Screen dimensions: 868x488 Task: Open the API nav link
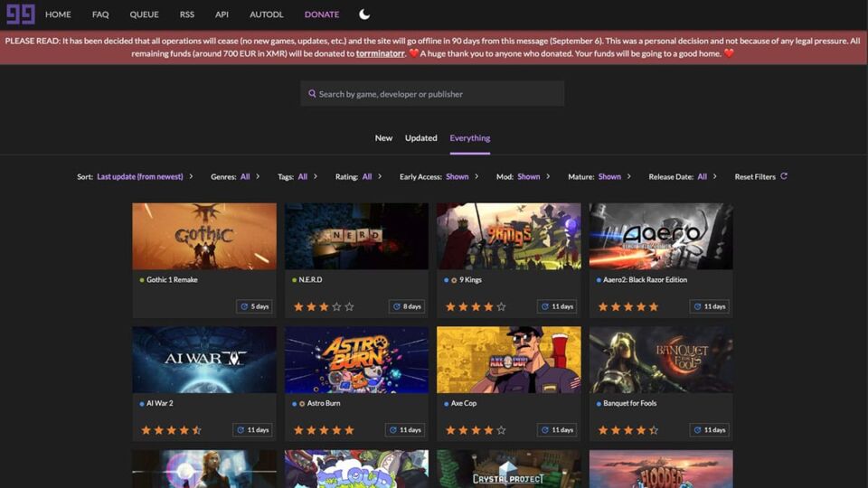point(222,14)
